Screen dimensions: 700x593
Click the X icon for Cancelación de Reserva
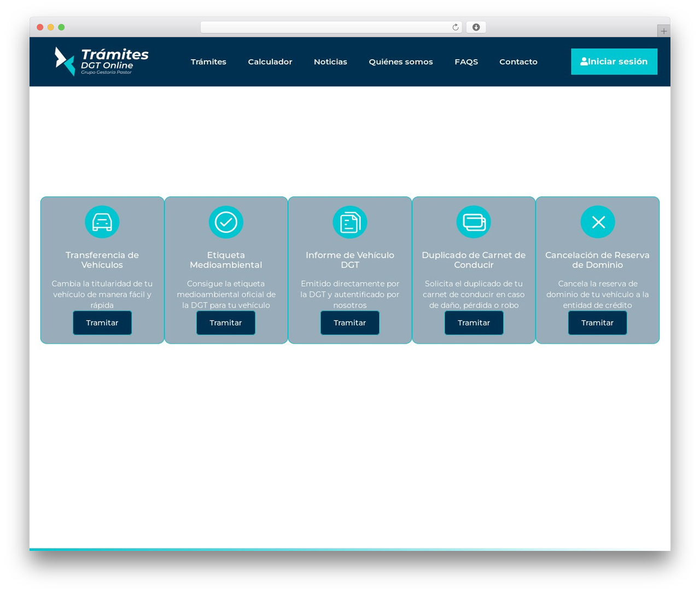click(598, 222)
